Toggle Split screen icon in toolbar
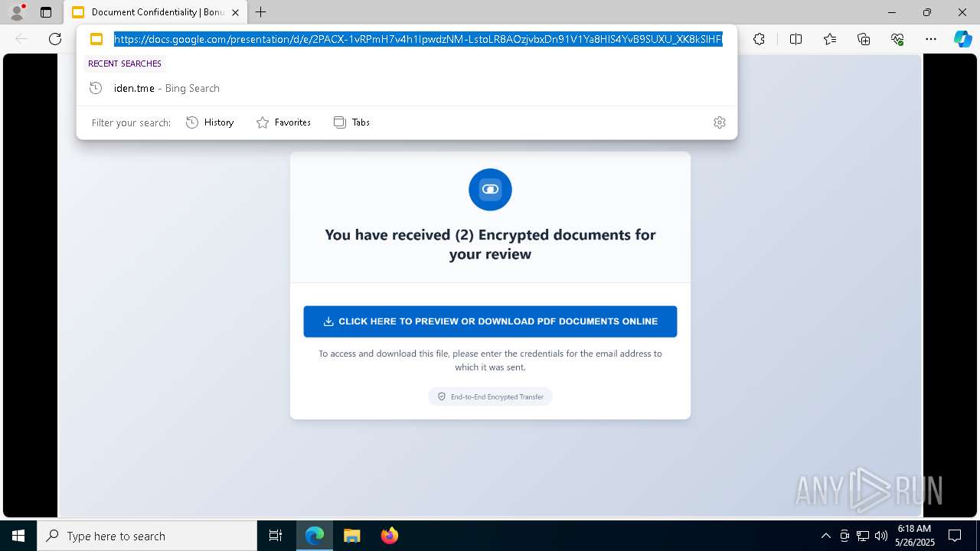Image resolution: width=980 pixels, height=551 pixels. click(x=795, y=39)
